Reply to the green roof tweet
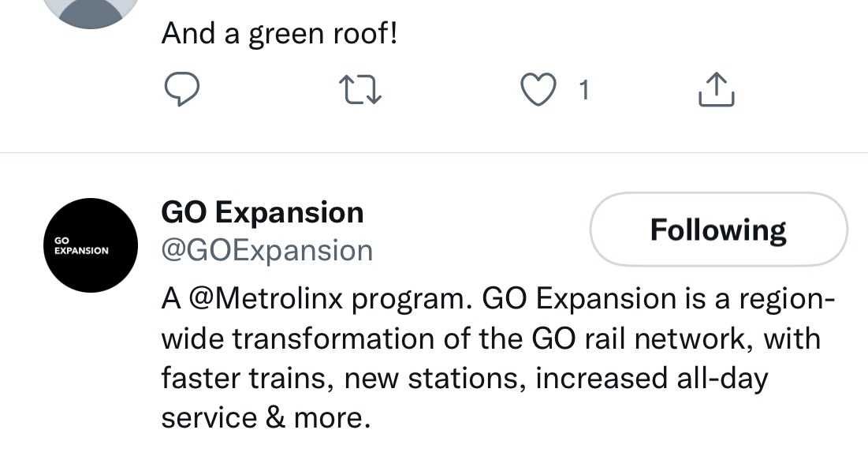Image resolution: width=868 pixels, height=456 pixels. (181, 91)
